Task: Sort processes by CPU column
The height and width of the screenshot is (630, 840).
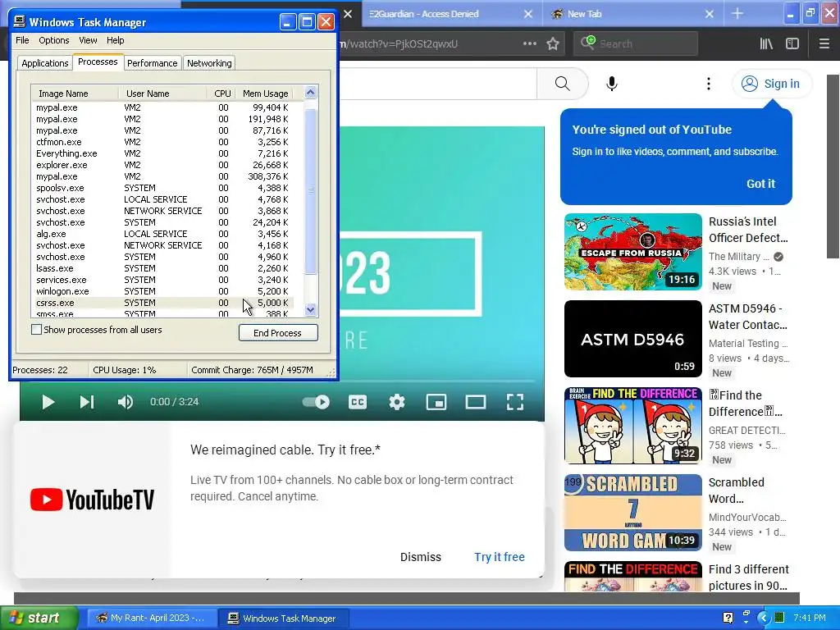Action: pyautogui.click(x=221, y=94)
